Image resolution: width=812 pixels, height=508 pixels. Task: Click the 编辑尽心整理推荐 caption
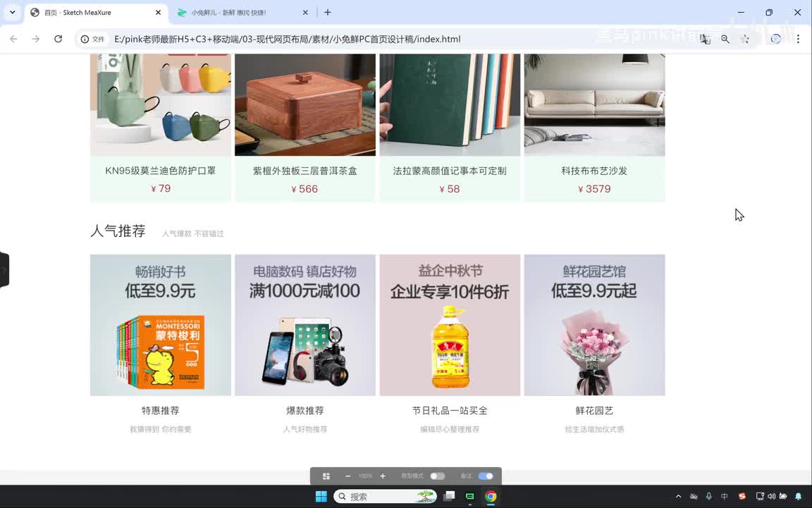[450, 429]
